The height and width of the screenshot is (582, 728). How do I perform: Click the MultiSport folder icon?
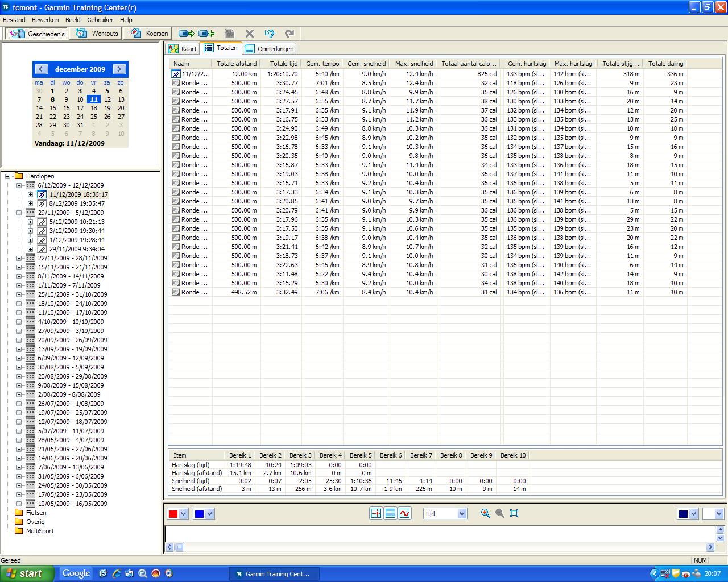pos(19,531)
